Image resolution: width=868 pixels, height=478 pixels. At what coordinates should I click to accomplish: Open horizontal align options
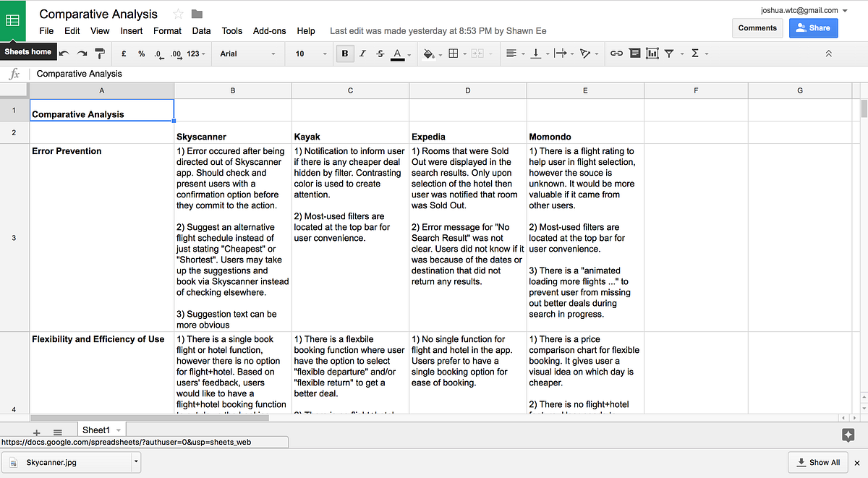tap(514, 54)
